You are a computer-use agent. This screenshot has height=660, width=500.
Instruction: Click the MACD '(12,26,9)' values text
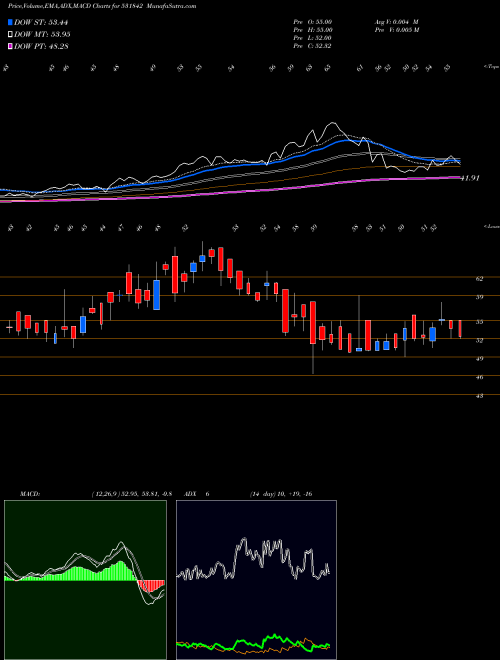tap(132, 494)
